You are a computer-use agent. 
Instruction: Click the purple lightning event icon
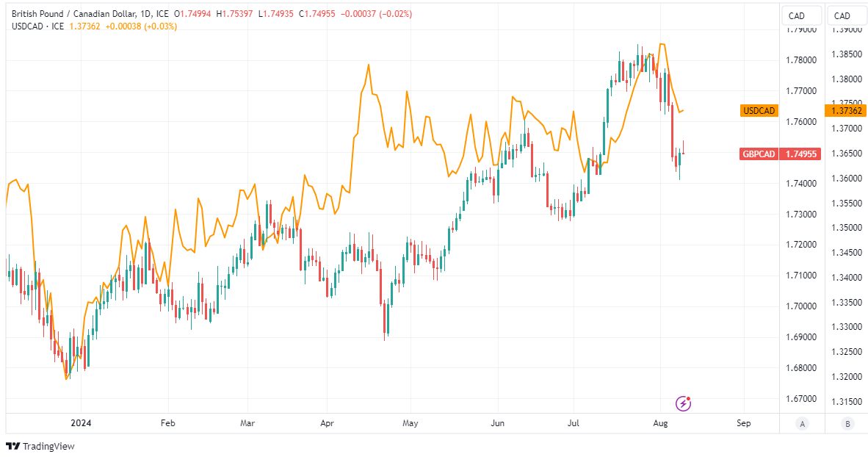click(x=683, y=403)
